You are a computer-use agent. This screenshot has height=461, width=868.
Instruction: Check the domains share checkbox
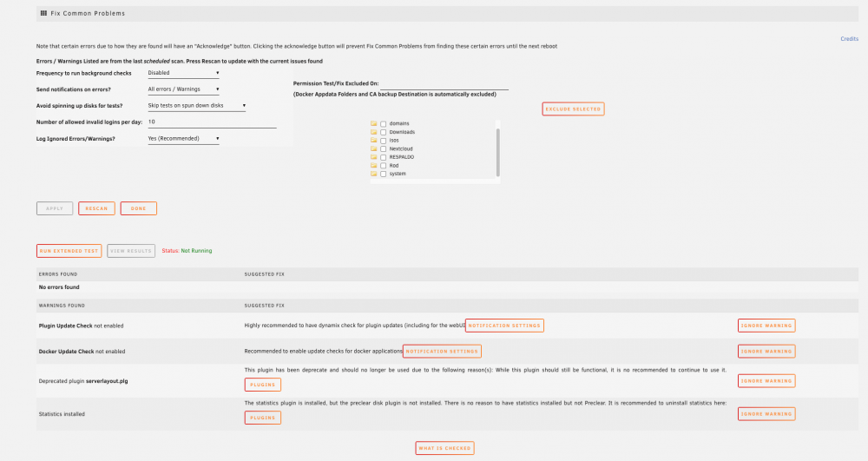click(383, 124)
